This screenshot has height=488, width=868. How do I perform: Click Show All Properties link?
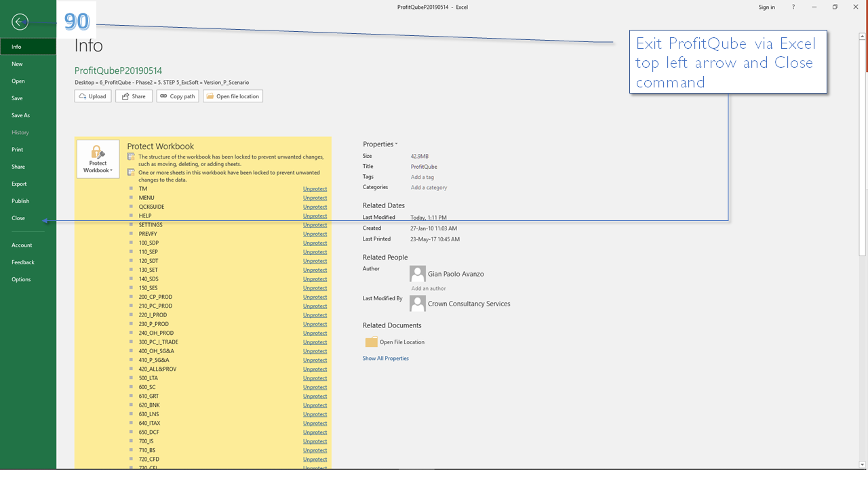click(386, 359)
